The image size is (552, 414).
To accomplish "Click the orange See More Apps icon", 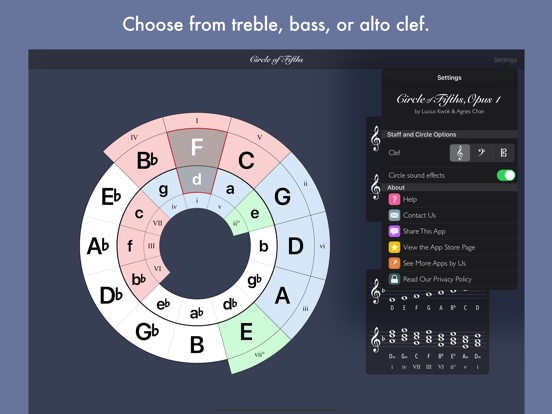I will [394, 263].
